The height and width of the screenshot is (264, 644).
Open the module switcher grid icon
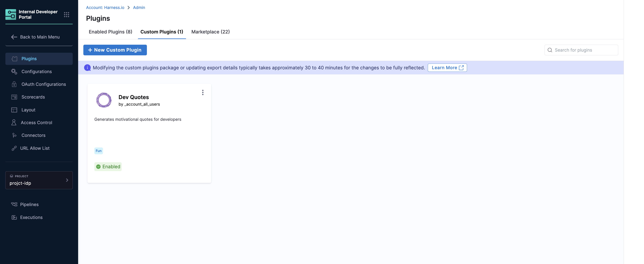[x=67, y=15]
